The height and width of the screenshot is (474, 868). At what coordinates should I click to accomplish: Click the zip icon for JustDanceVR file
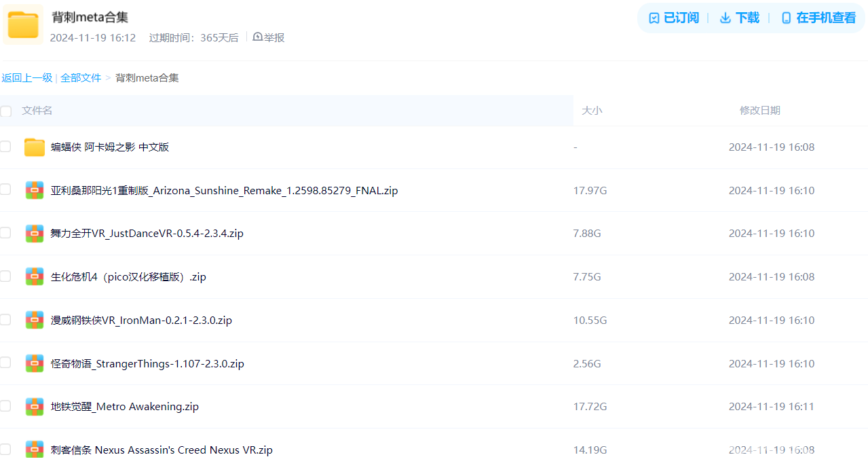[x=35, y=234]
